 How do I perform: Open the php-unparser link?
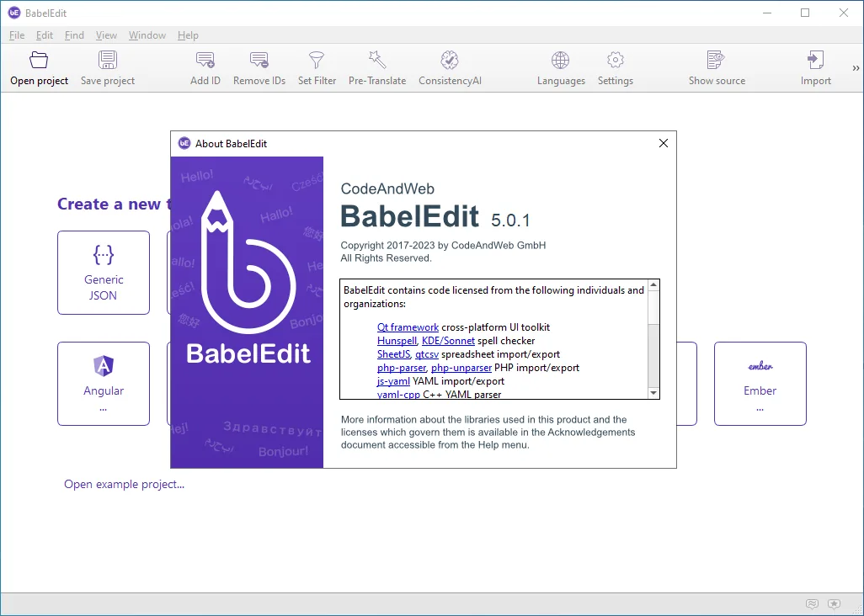pos(461,368)
